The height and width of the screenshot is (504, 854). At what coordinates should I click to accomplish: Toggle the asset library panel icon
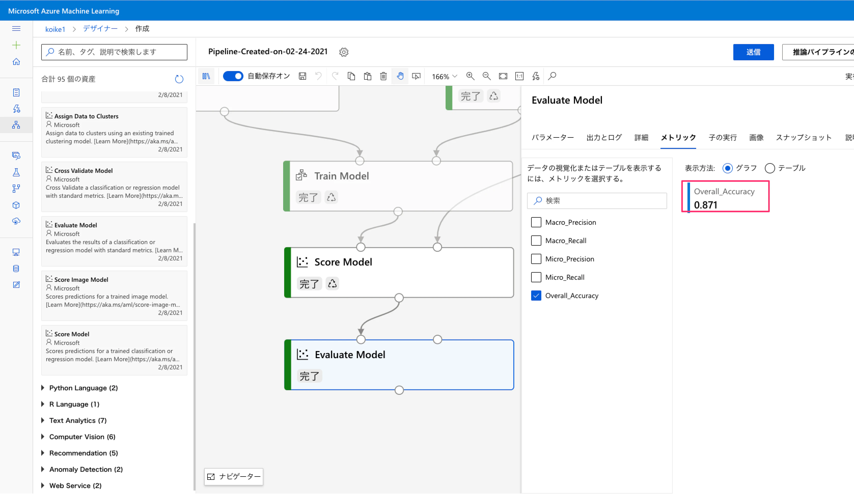tap(206, 76)
